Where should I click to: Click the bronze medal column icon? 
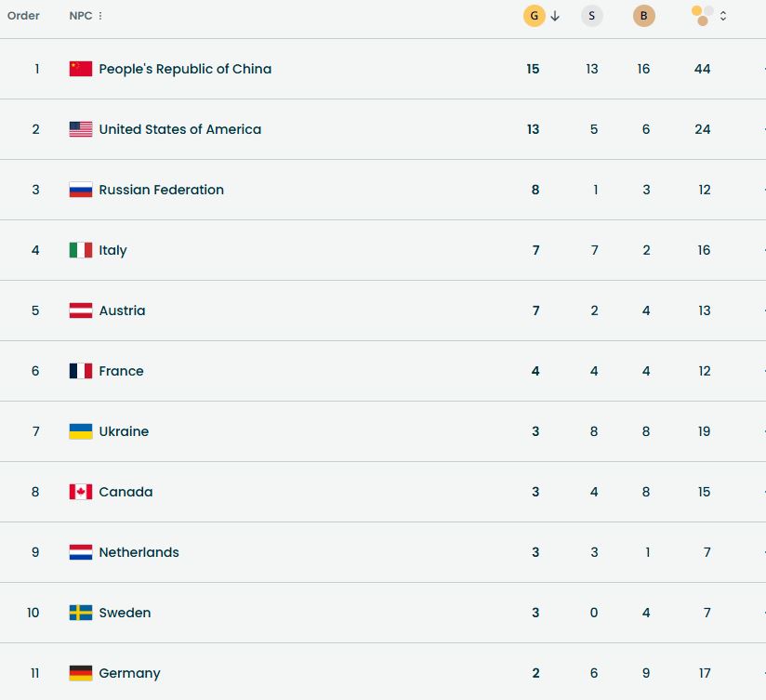(643, 16)
